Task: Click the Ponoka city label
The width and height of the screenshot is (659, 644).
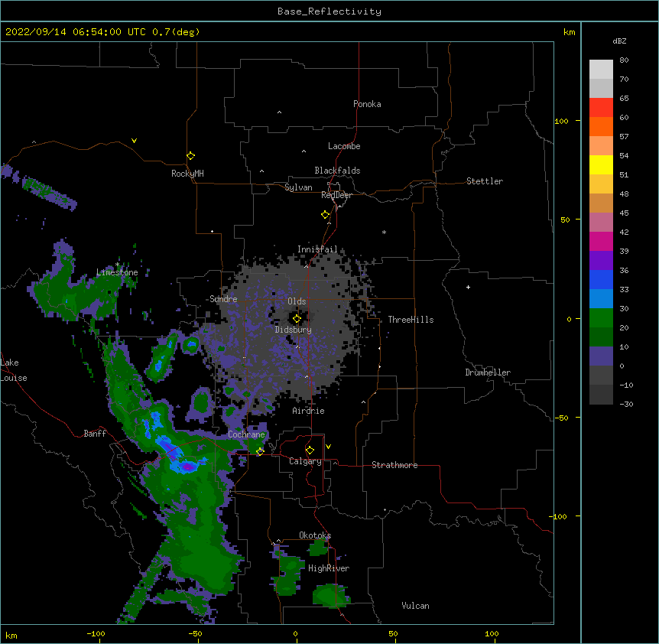Action: pyautogui.click(x=367, y=104)
